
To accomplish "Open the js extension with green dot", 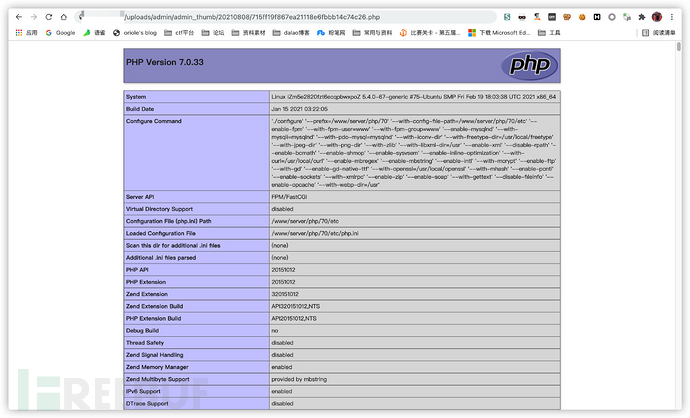I will (627, 17).
